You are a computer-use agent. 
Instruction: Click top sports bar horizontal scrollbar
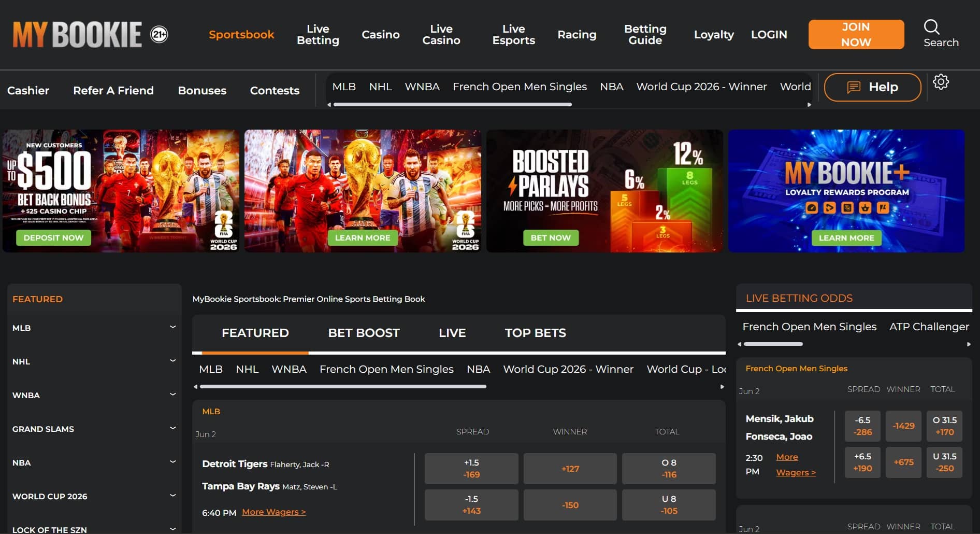coord(452,105)
